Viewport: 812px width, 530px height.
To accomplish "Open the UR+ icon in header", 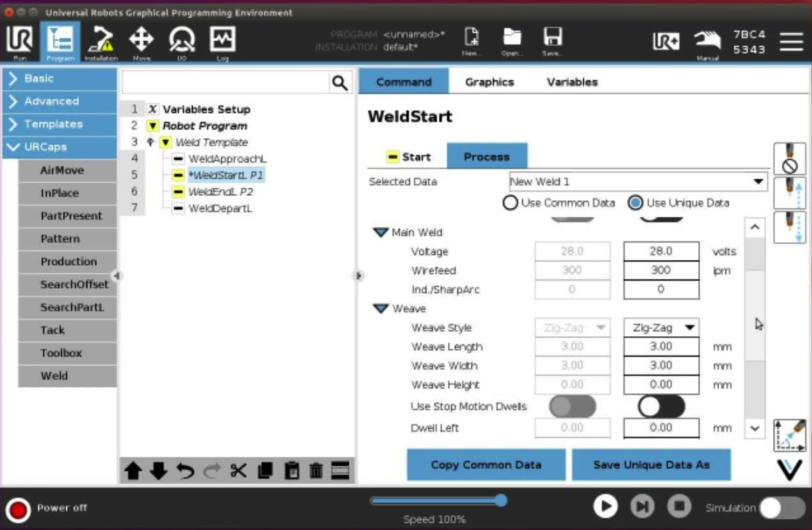I will pyautogui.click(x=666, y=41).
